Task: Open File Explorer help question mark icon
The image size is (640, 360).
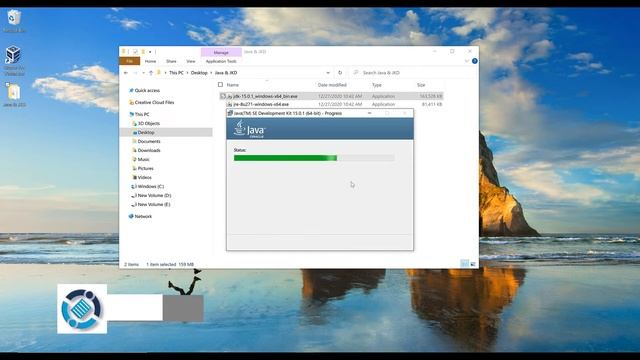Action: [475, 61]
